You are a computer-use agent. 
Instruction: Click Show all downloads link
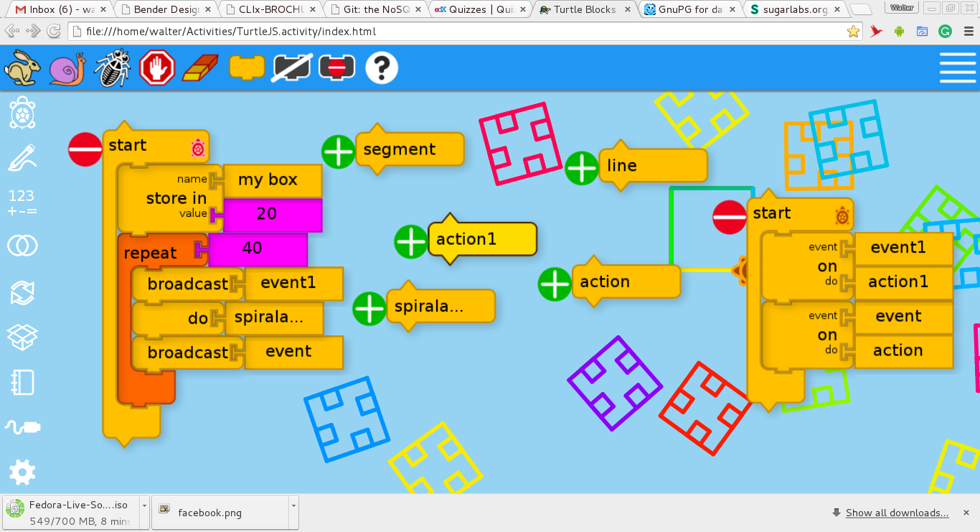pyautogui.click(x=897, y=513)
